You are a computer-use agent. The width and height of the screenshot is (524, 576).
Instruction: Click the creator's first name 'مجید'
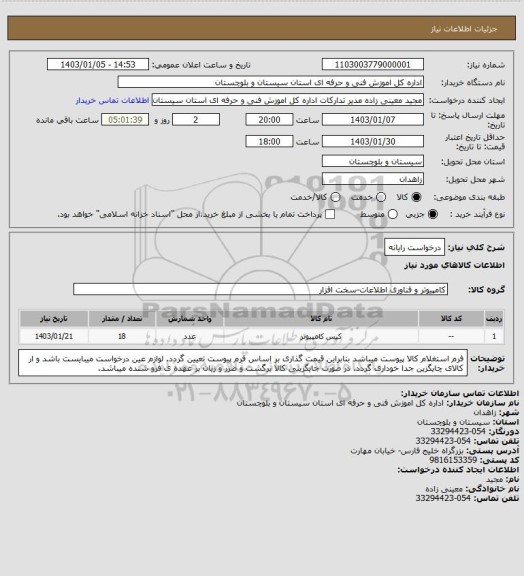[x=494, y=479]
